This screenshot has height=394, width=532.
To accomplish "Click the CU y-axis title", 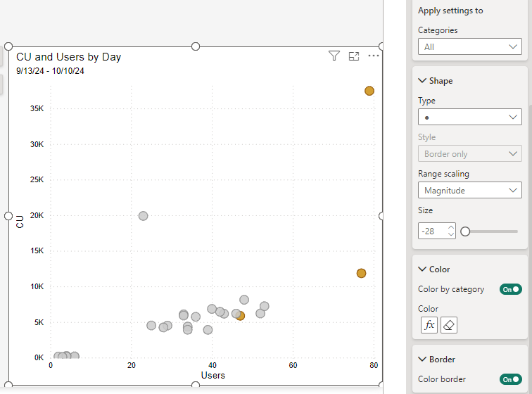I will [20, 222].
